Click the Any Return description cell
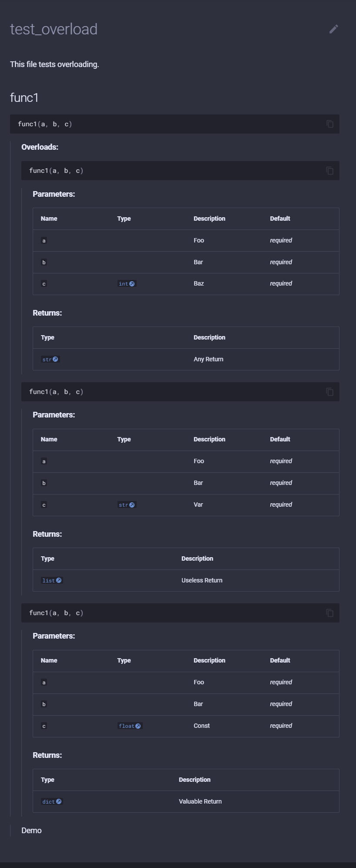This screenshot has width=356, height=868. click(x=208, y=359)
